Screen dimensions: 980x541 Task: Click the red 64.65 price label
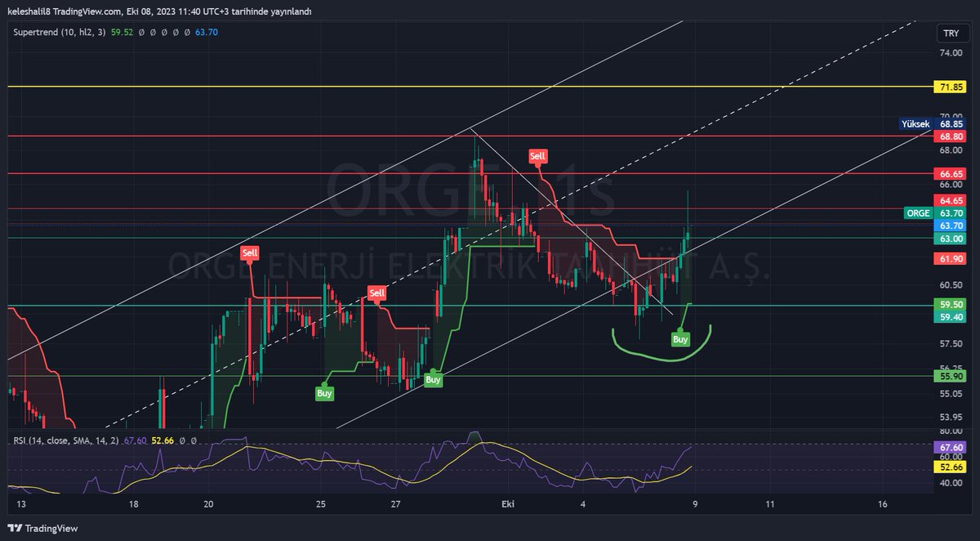click(951, 200)
